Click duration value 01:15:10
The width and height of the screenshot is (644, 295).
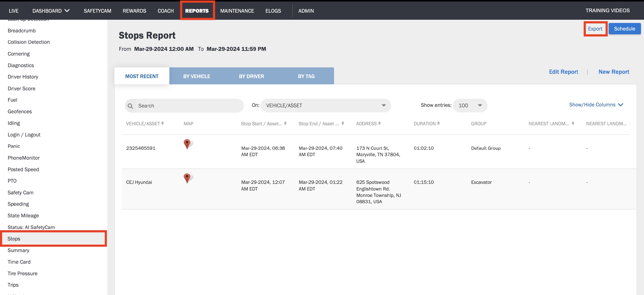pos(424,182)
